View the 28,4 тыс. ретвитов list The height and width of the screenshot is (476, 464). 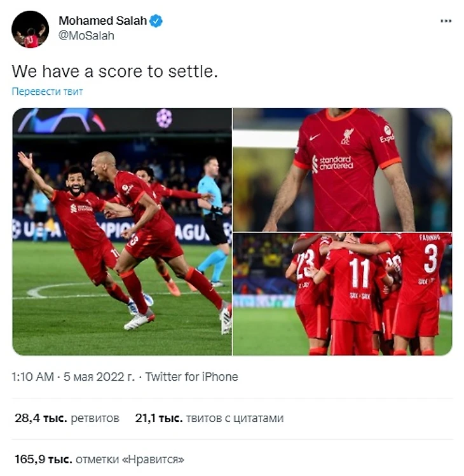(x=67, y=418)
